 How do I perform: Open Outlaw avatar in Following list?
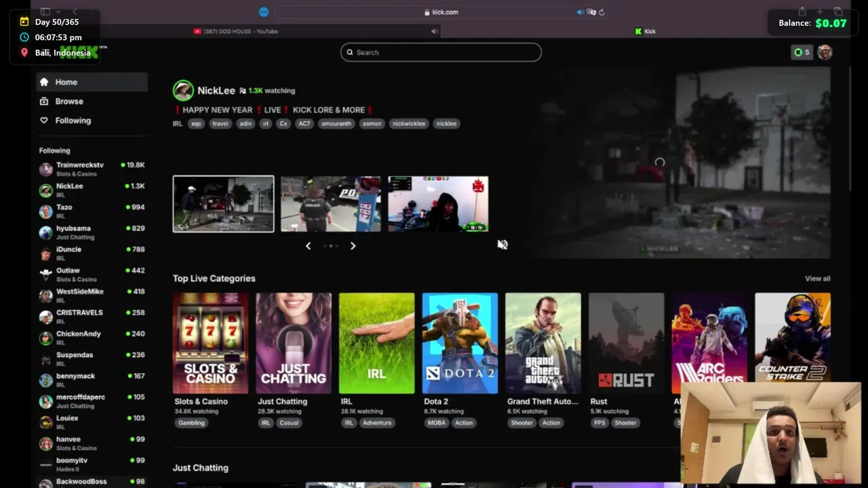45,274
